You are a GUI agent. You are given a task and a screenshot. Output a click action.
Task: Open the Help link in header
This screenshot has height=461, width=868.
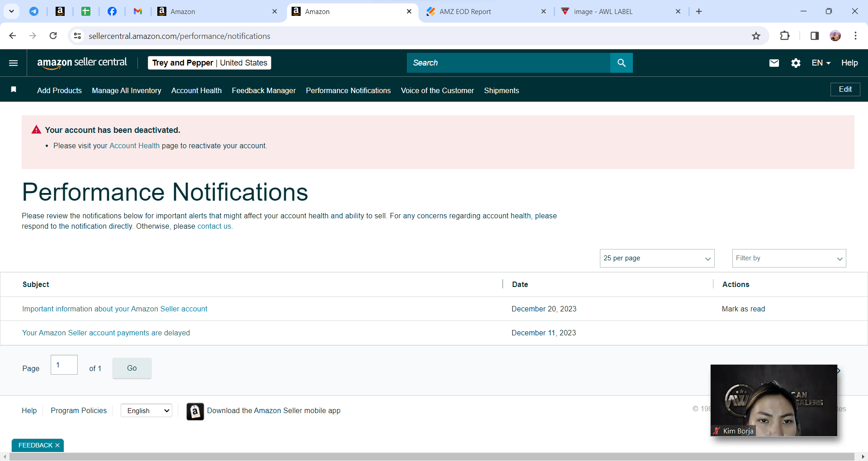point(849,63)
